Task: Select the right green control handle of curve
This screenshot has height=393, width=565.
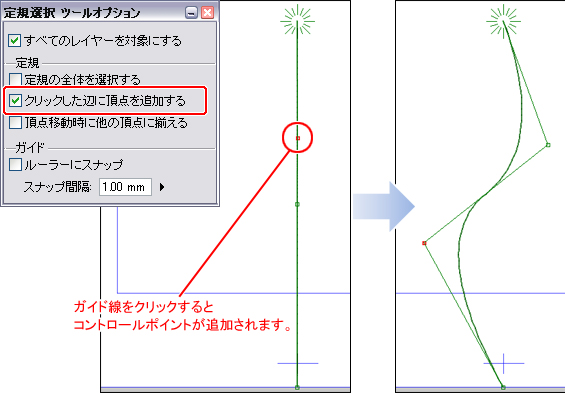Action: pos(548,145)
